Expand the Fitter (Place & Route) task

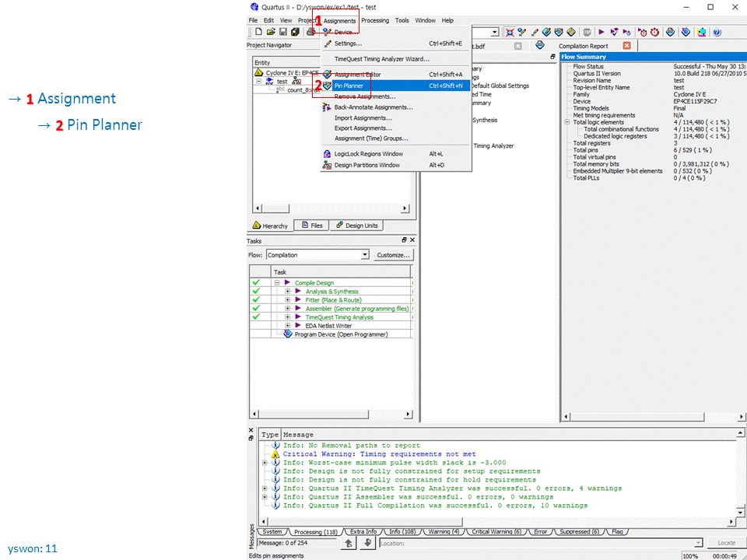[287, 300]
